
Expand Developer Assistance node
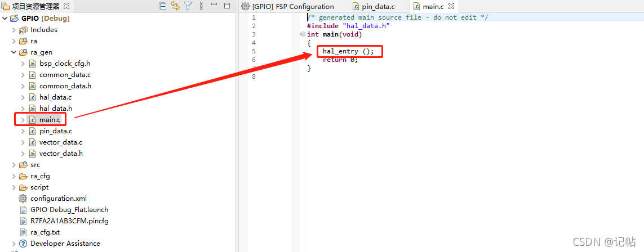coord(14,244)
